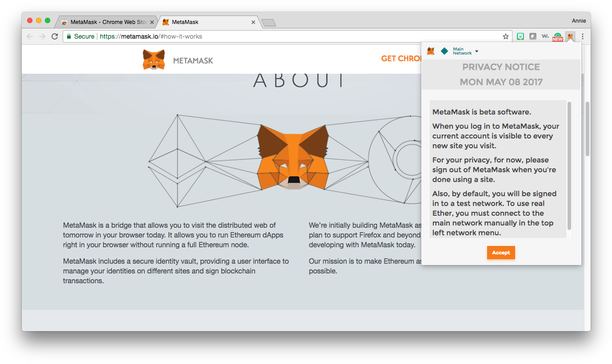This screenshot has width=612, height=364.
Task: Open the Main Network dropdown arrow
Action: (x=477, y=51)
